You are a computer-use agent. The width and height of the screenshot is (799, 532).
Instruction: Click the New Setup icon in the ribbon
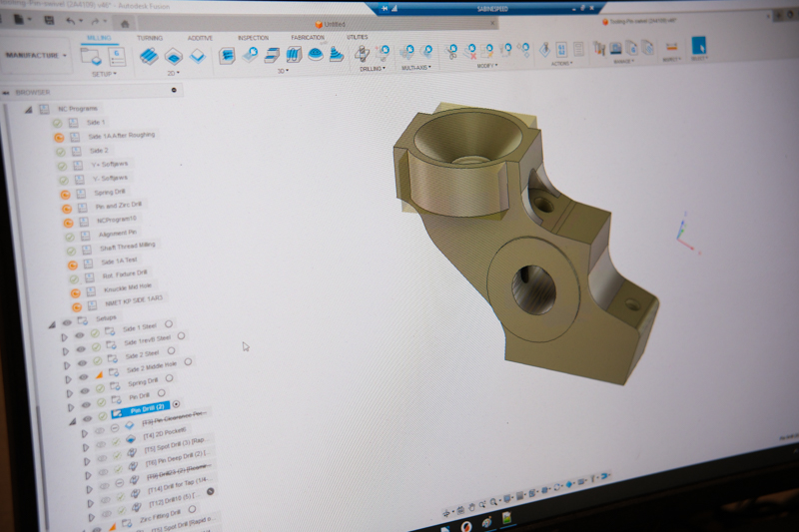point(89,56)
